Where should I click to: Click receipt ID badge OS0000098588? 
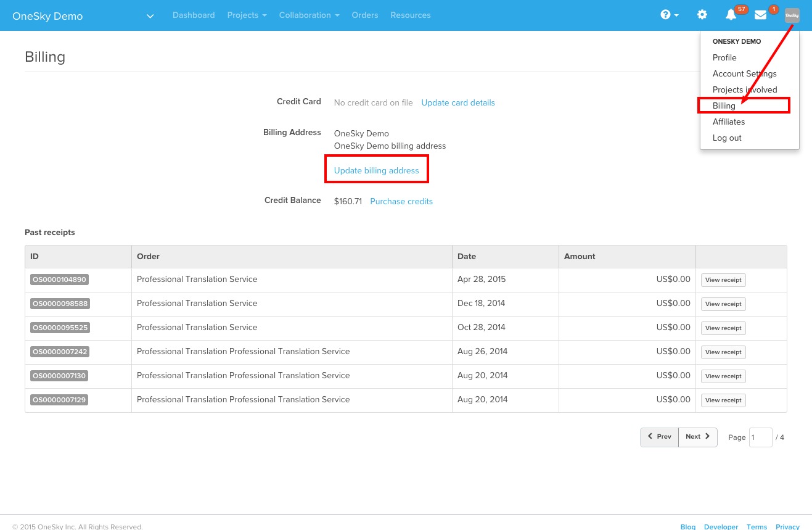coord(59,304)
